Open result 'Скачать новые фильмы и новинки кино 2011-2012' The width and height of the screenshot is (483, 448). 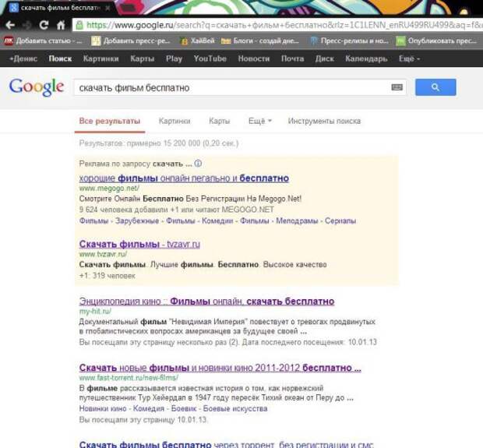220,368
